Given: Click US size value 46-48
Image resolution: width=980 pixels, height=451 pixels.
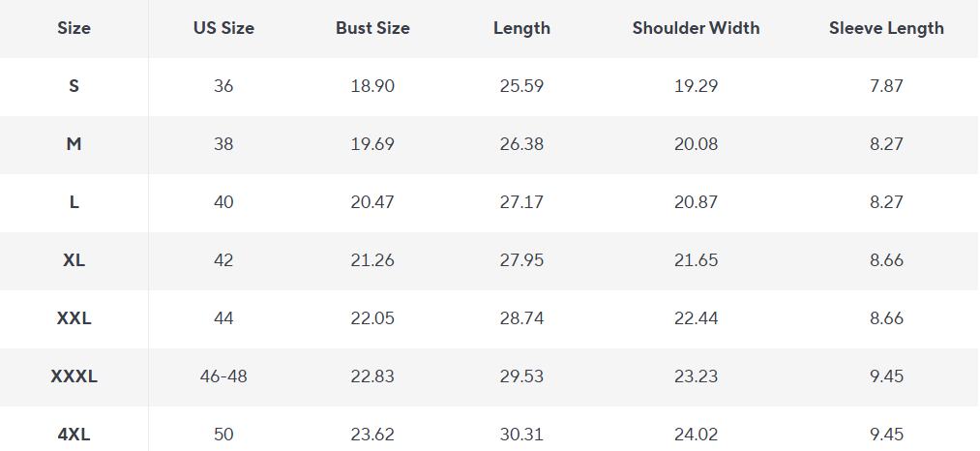Looking at the screenshot, I should click(223, 376).
